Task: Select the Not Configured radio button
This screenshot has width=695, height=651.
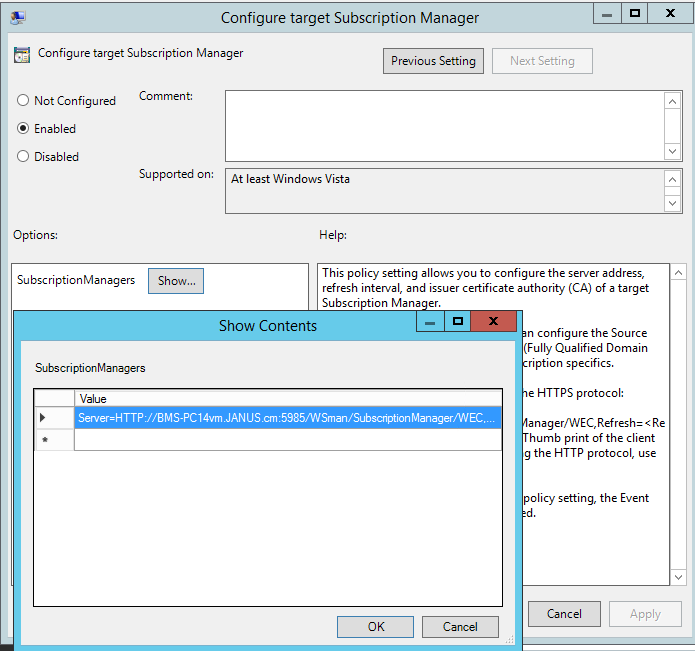Action: pos(24,101)
